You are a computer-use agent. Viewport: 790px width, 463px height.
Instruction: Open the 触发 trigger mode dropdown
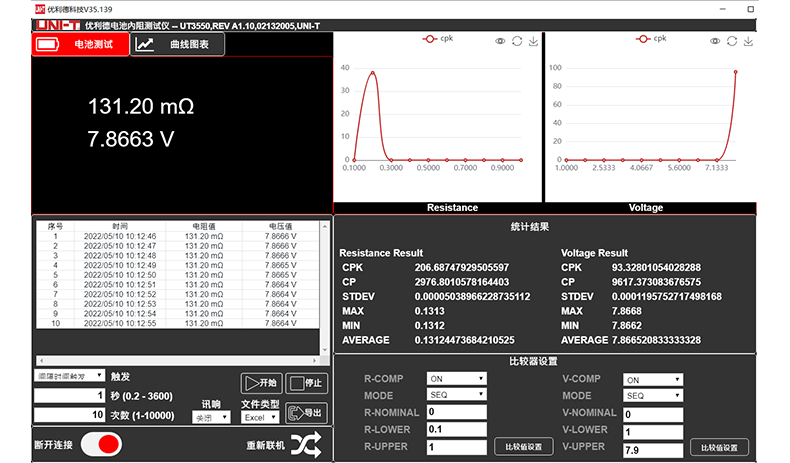(70, 376)
